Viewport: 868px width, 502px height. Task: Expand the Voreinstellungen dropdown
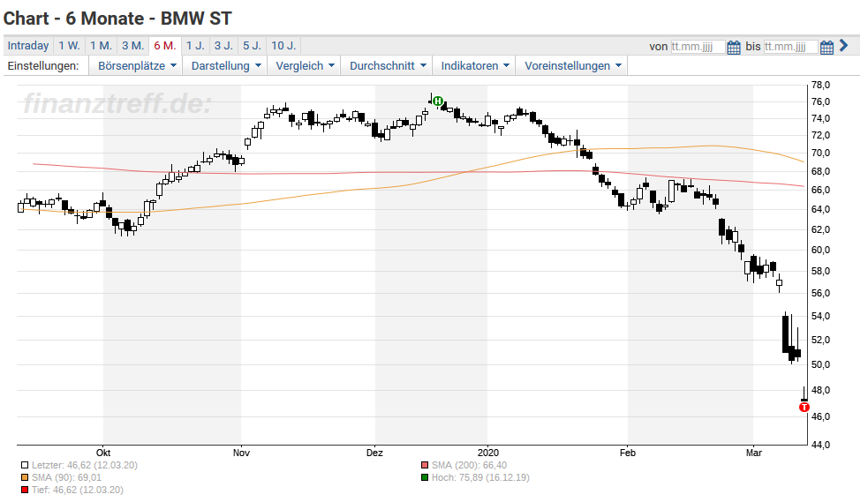coord(572,66)
